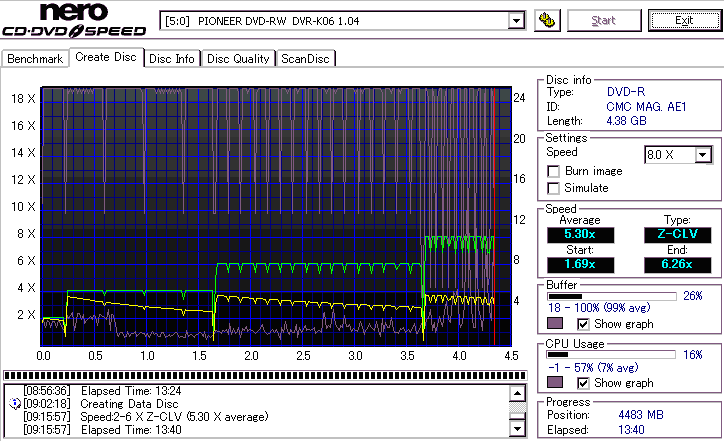Select the Create Disc tab

(x=106, y=57)
